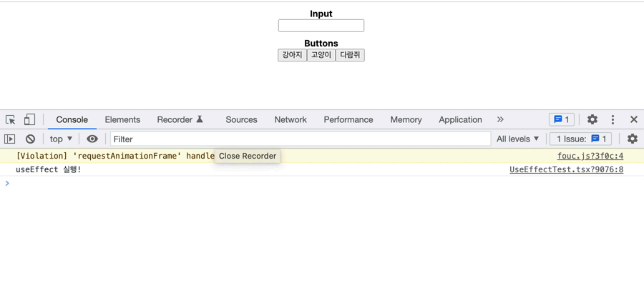The width and height of the screenshot is (644, 298).
Task: Open DevTools settings gear
Action: [592, 120]
